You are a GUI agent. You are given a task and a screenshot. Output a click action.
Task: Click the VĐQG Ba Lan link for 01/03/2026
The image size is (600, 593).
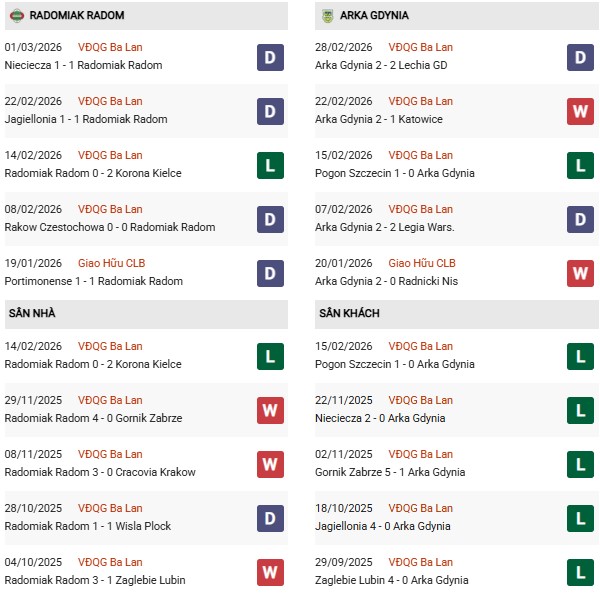click(x=110, y=47)
